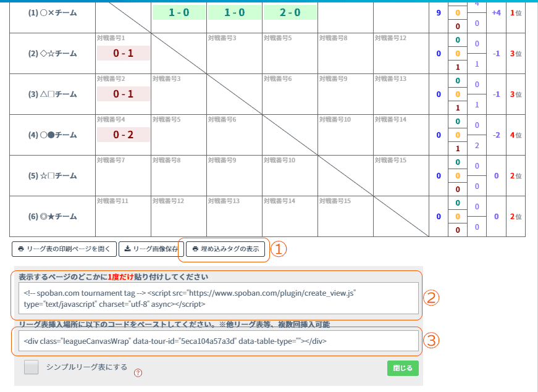The height and width of the screenshot is (392, 538).
Task: Select the leagueCanvasWrap div code field
Action: (219, 341)
